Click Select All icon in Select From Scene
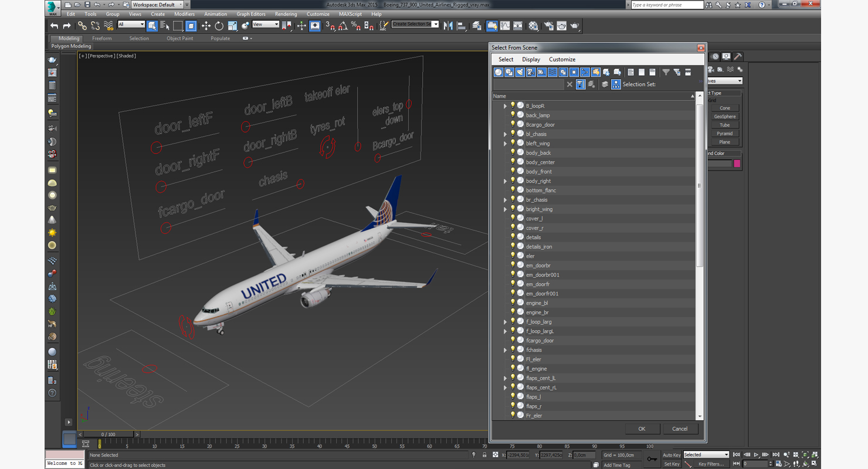The height and width of the screenshot is (469, 868). (630, 72)
